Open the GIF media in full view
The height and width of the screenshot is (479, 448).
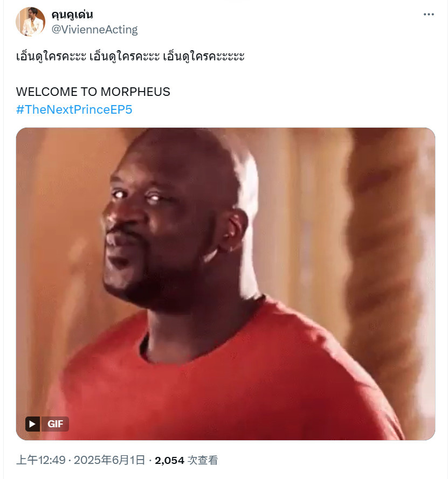(225, 284)
